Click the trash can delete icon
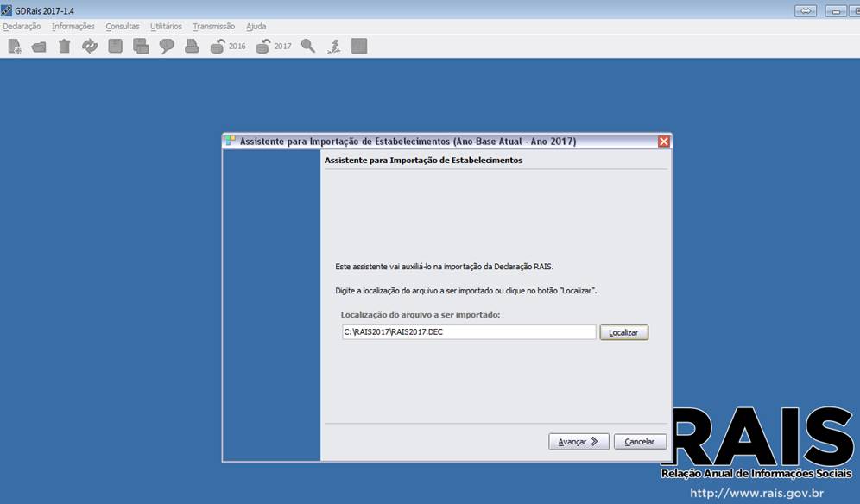 (x=64, y=47)
